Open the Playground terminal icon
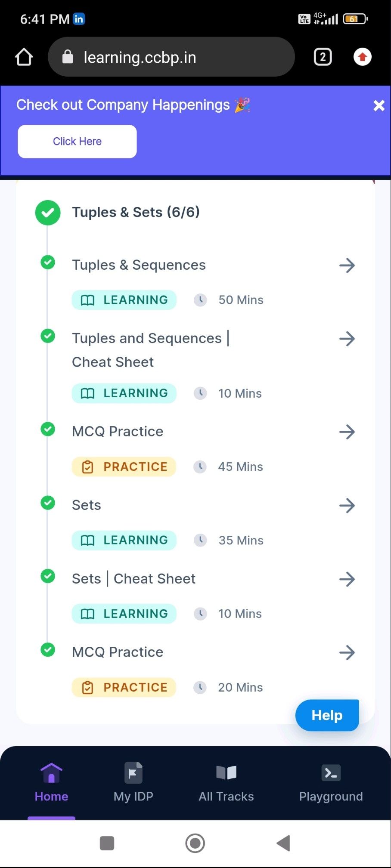Viewport: 391px width, 868px height. point(331,773)
